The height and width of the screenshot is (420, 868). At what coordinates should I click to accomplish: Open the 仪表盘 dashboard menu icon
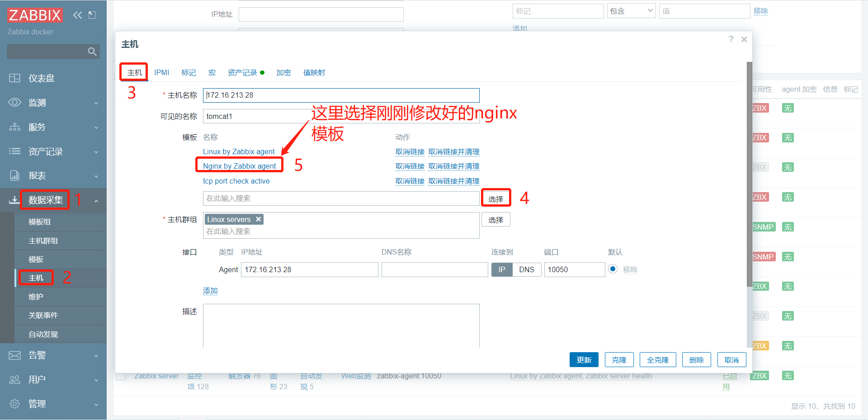pos(14,78)
